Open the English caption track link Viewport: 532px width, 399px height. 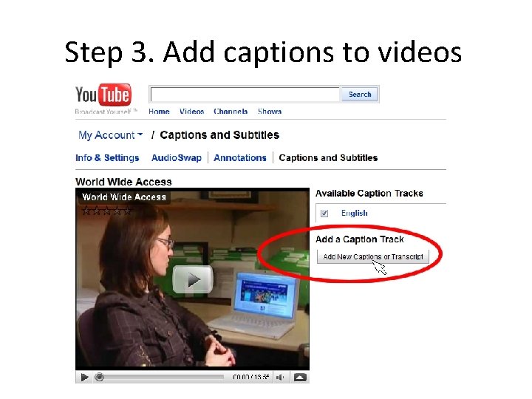pyautogui.click(x=354, y=213)
